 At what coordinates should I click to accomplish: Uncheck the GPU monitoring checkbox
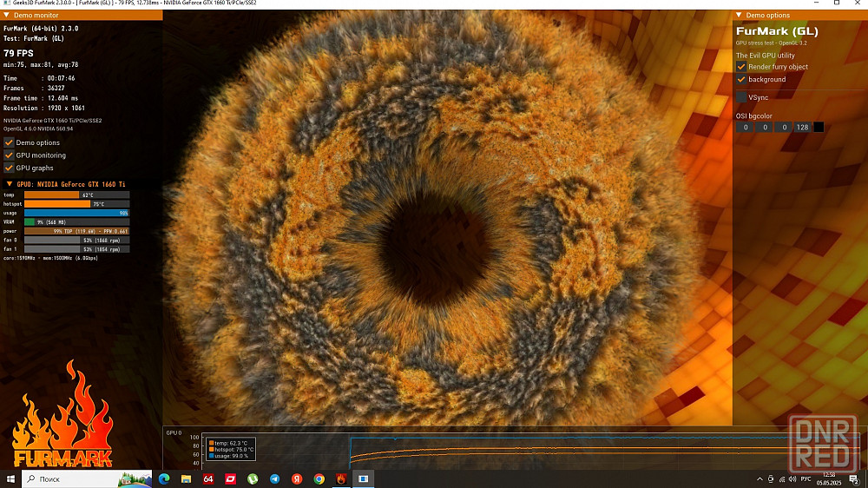9,155
